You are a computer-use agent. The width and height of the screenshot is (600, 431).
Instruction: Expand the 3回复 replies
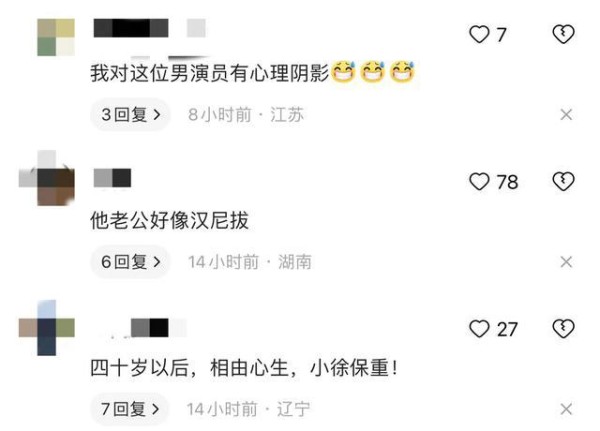[x=130, y=114]
